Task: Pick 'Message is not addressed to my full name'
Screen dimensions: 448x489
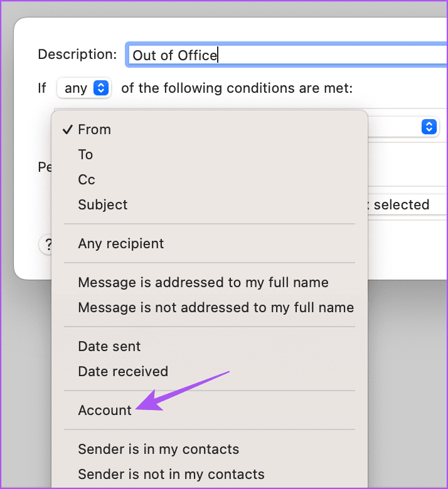Action: coord(210,307)
